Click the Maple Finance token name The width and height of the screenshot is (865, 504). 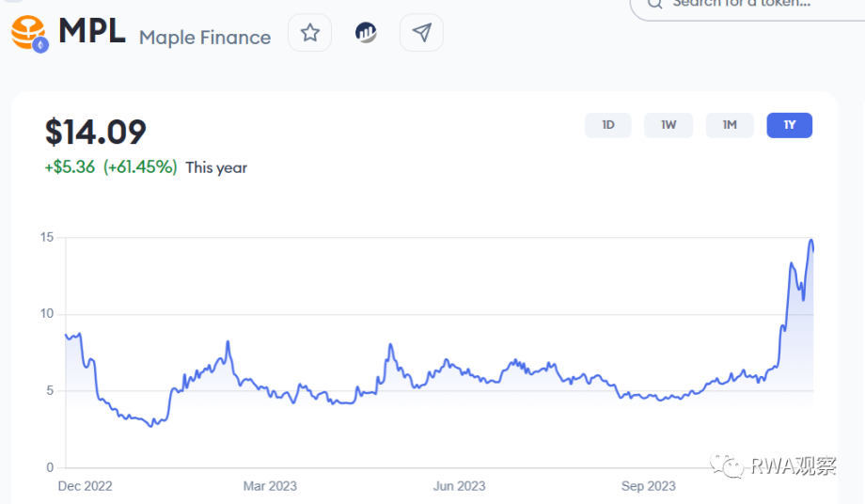205,38
